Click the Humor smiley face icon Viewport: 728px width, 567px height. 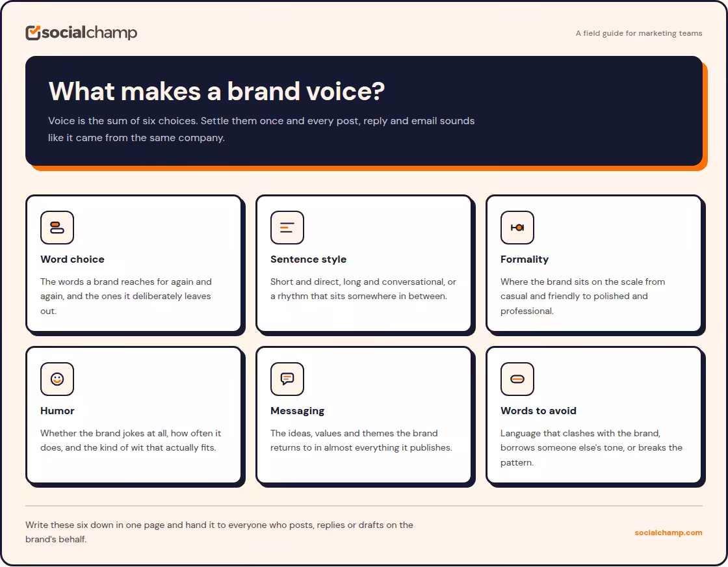click(57, 379)
